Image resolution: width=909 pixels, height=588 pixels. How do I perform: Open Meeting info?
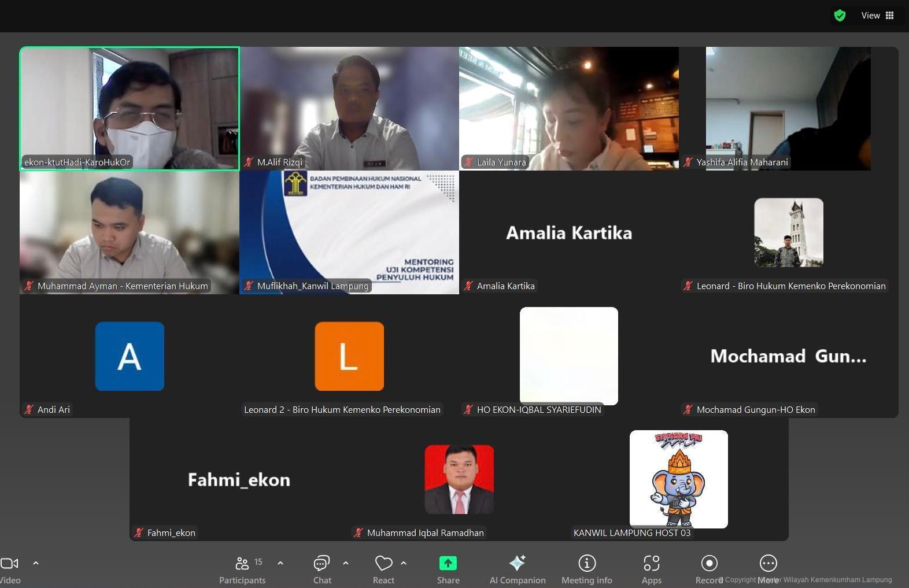point(587,563)
